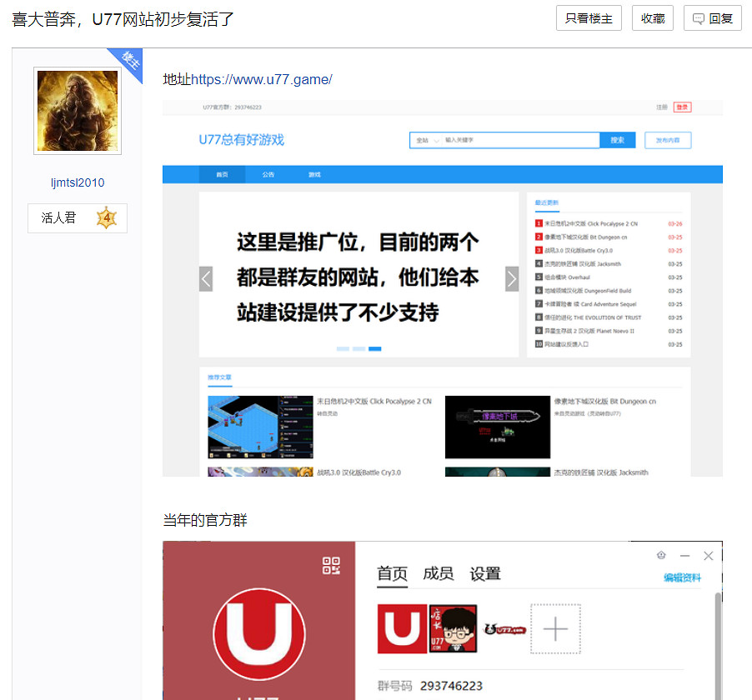
Task: Switch to the 设置 tab
Action: coord(484,573)
